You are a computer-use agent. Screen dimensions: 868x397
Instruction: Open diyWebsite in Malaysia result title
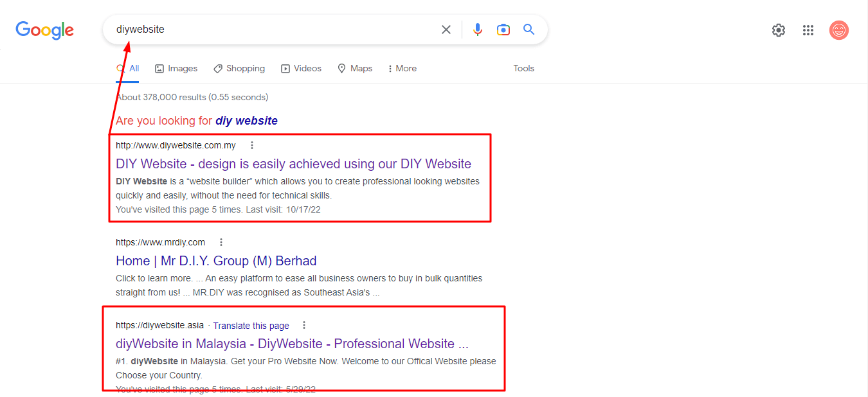pyautogui.click(x=292, y=344)
